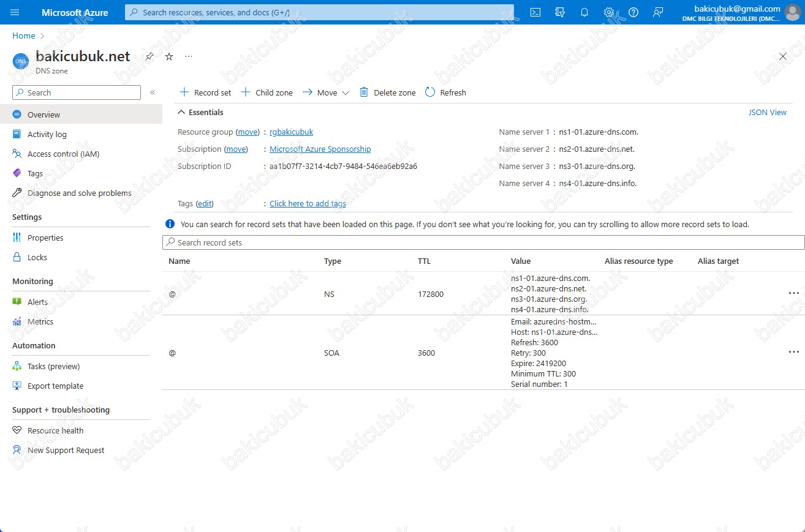Focus the top resource search bar
The width and height of the screenshot is (805, 532).
click(x=319, y=12)
